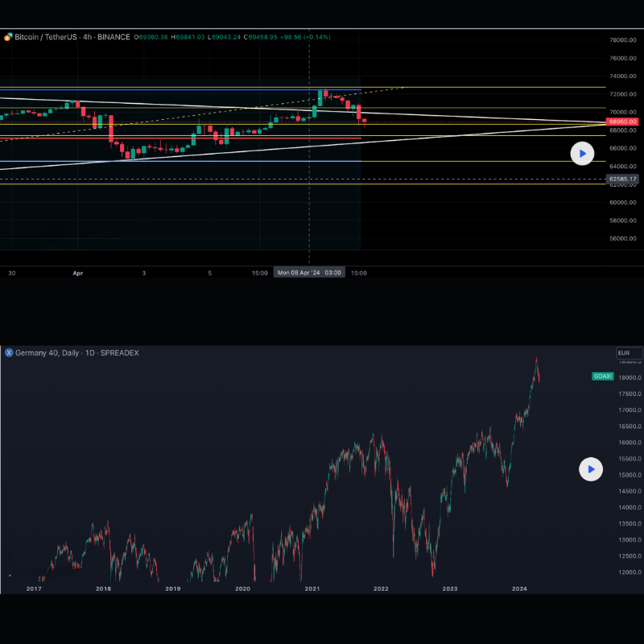This screenshot has width=644, height=644.
Task: Click the Bitcoin / TetherUS chart title
Action: click(72, 37)
